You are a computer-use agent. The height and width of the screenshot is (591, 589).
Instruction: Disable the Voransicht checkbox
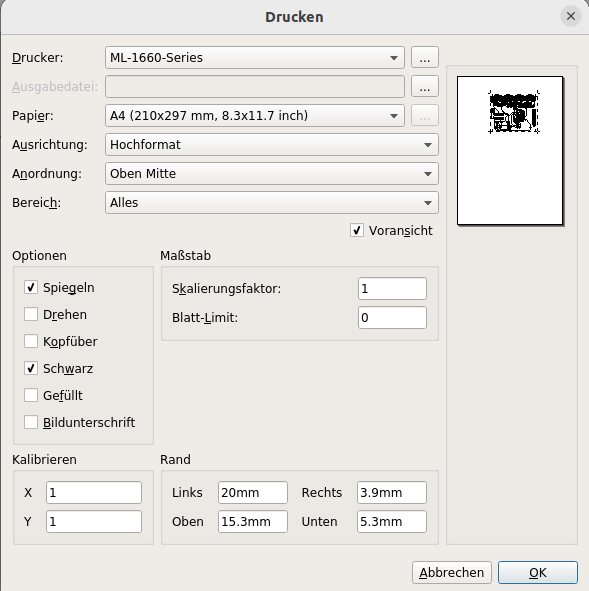(x=357, y=230)
